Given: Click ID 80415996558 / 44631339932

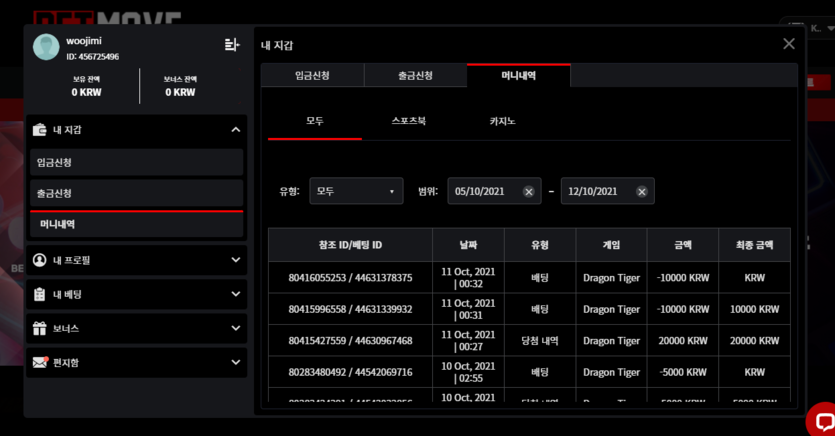Looking at the screenshot, I should (x=350, y=309).
